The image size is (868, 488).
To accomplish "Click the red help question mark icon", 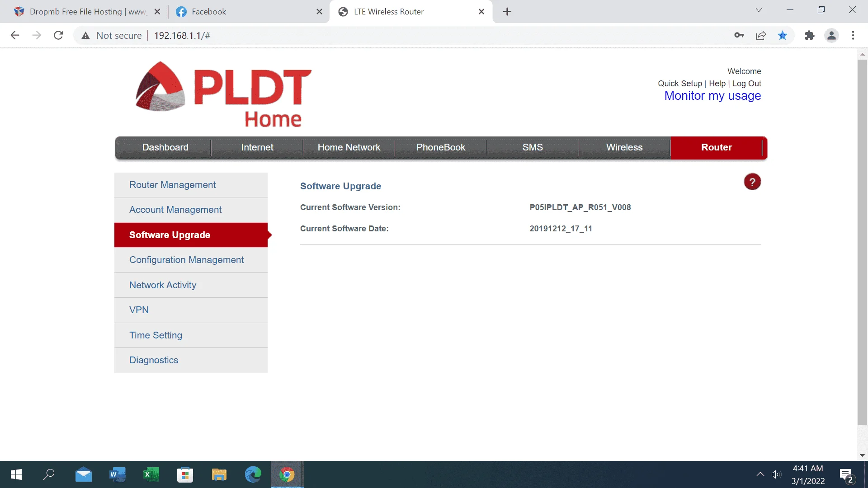I will click(x=752, y=182).
